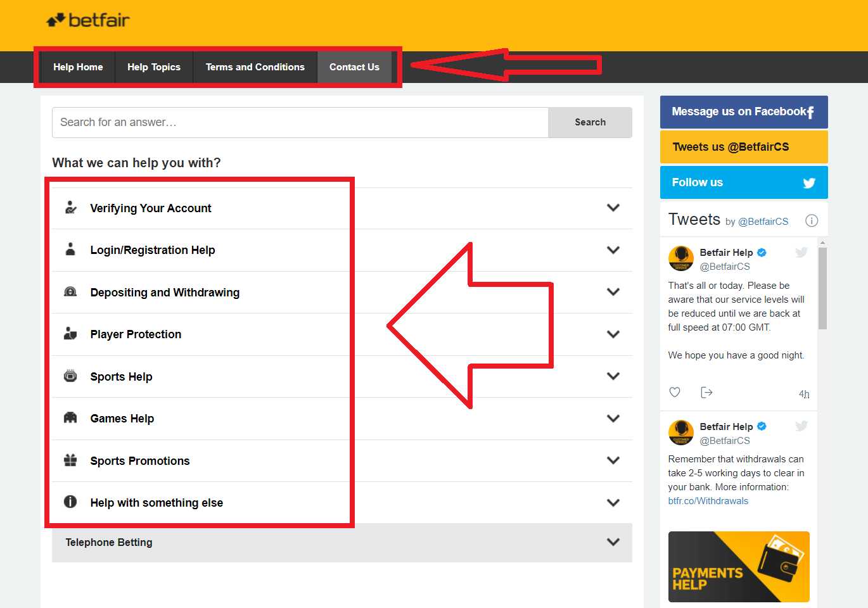
Task: Click the Twitter bird on second tweet
Action: (x=801, y=426)
